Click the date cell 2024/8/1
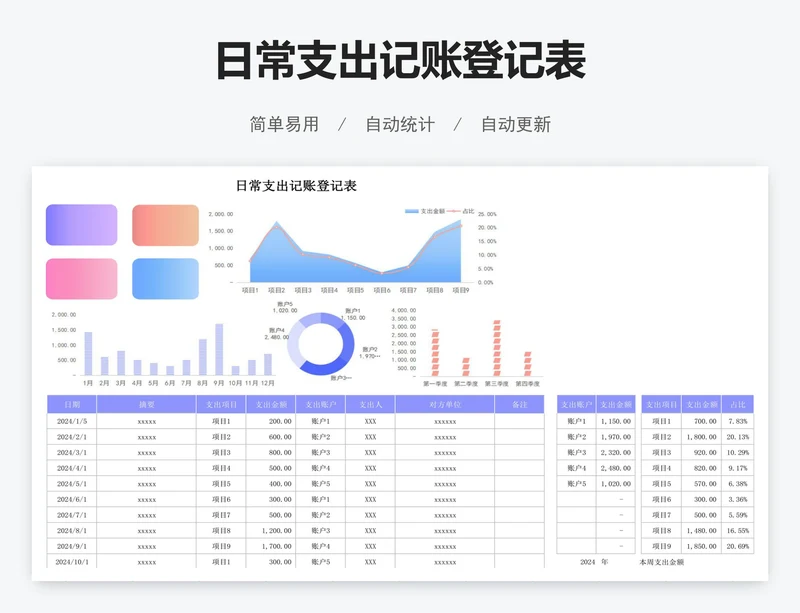Viewport: 800px width, 613px height. (72, 530)
